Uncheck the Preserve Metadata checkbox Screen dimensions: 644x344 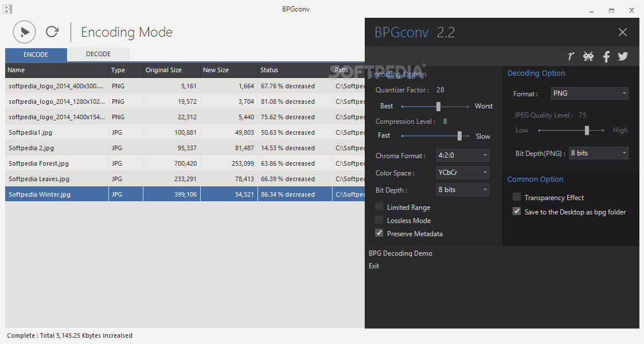point(379,233)
